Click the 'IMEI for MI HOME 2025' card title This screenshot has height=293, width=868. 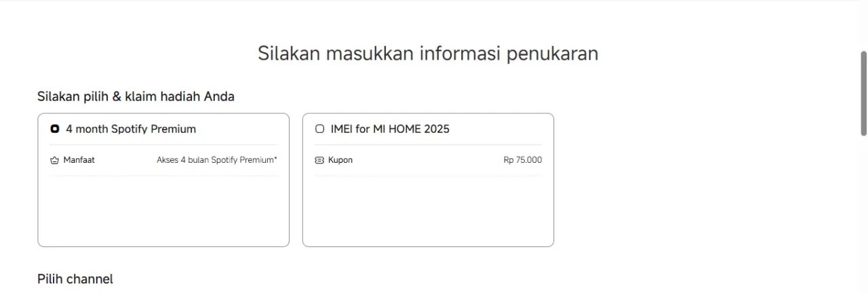pyautogui.click(x=390, y=129)
